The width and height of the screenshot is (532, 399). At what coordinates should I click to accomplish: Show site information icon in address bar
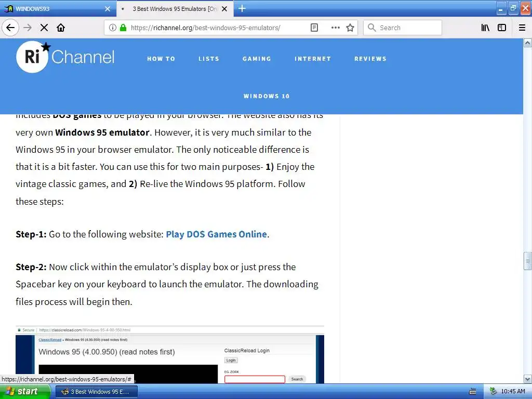pos(113,28)
